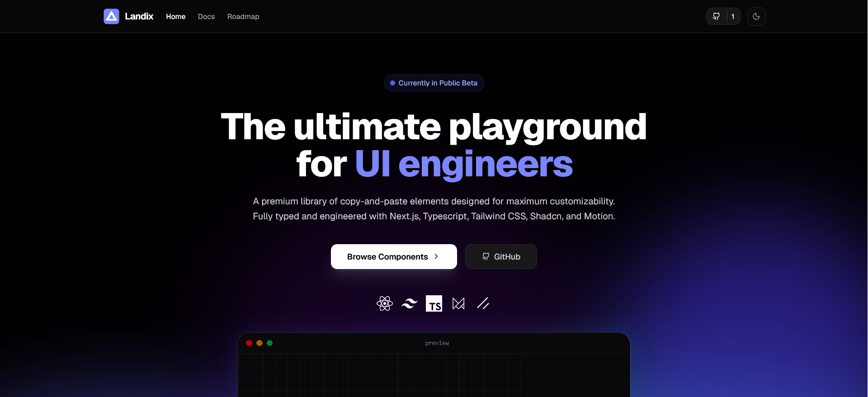
Task: Click the "UI engineers" purple heading text
Action: (464, 164)
